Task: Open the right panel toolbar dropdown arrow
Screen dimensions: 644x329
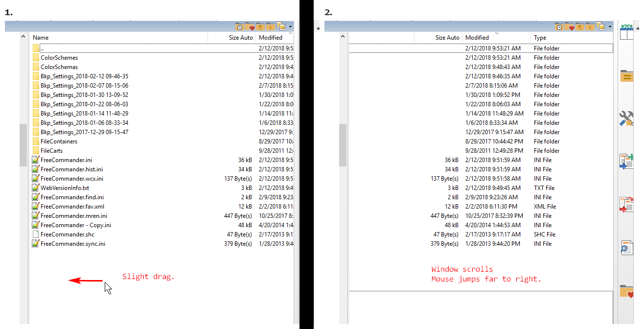Action: click(x=610, y=26)
